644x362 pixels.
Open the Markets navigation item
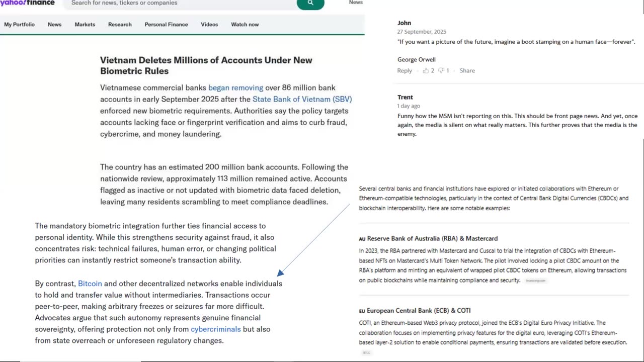click(85, 24)
